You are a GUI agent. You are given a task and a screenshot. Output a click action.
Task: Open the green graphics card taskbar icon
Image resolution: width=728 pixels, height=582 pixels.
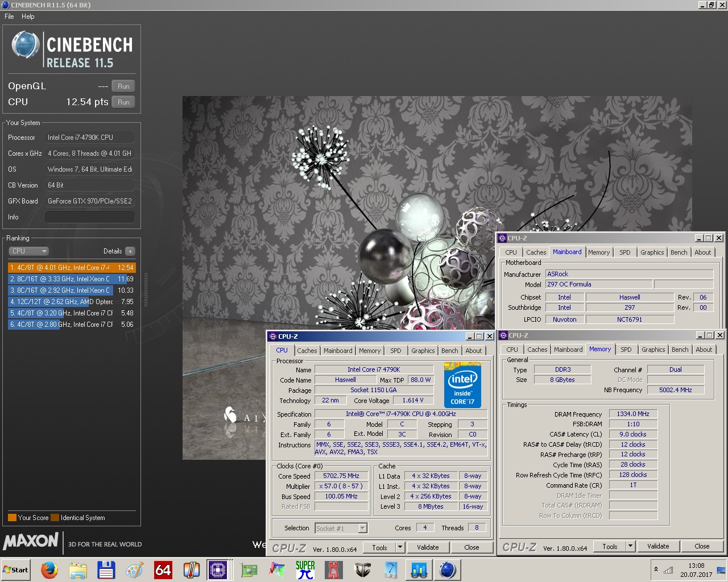click(249, 570)
